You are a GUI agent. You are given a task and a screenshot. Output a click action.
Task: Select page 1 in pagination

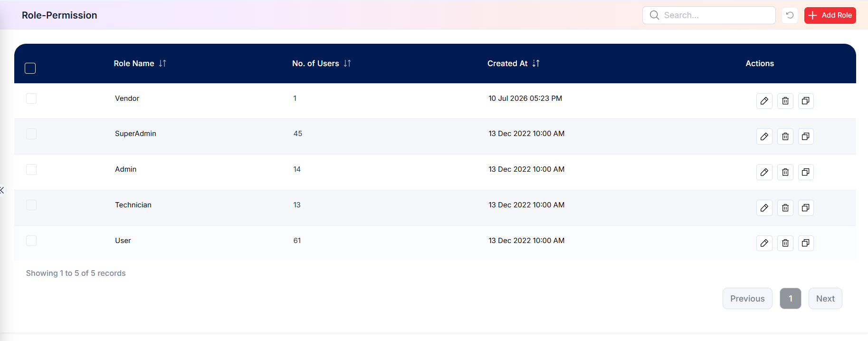coord(791,299)
